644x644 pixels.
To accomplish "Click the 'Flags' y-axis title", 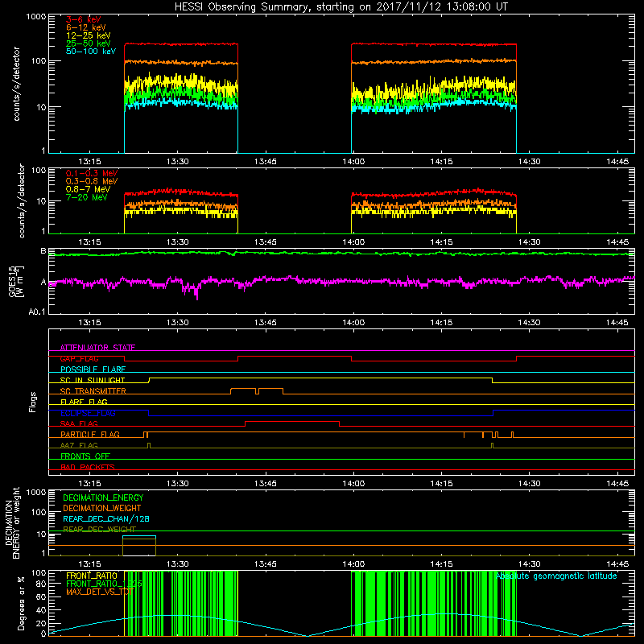I will (33, 402).
